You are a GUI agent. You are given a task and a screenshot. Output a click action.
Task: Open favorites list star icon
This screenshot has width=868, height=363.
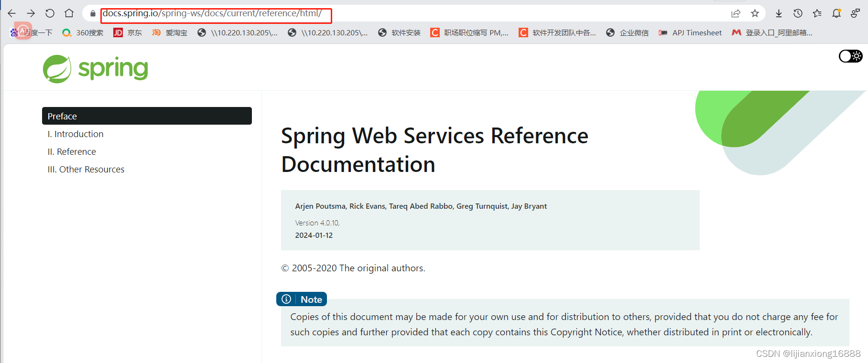pos(817,13)
